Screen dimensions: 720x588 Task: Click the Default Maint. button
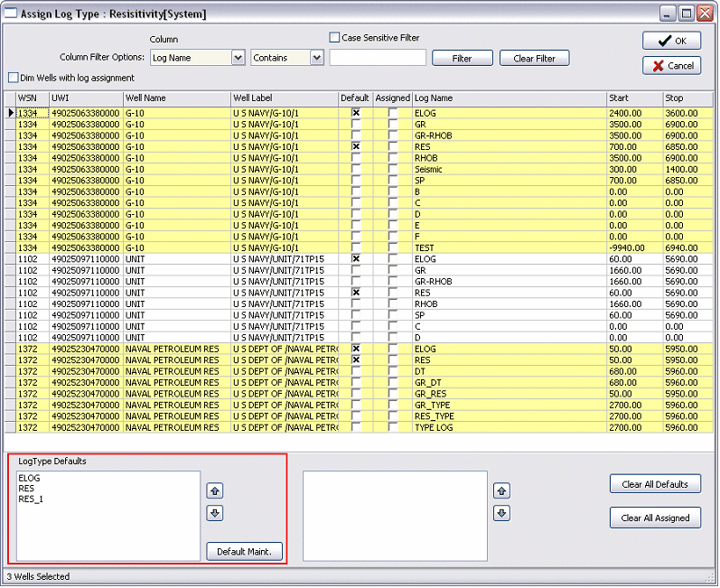click(244, 551)
